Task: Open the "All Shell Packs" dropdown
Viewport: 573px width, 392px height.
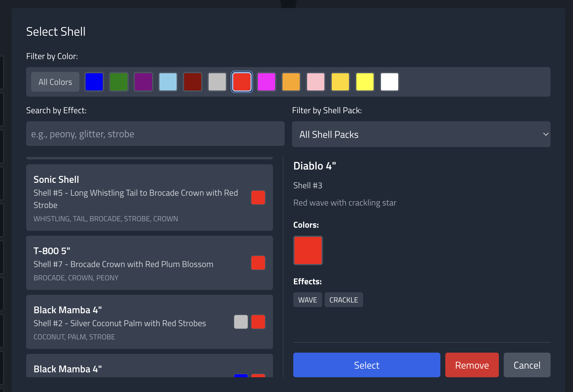Action: 421,134
